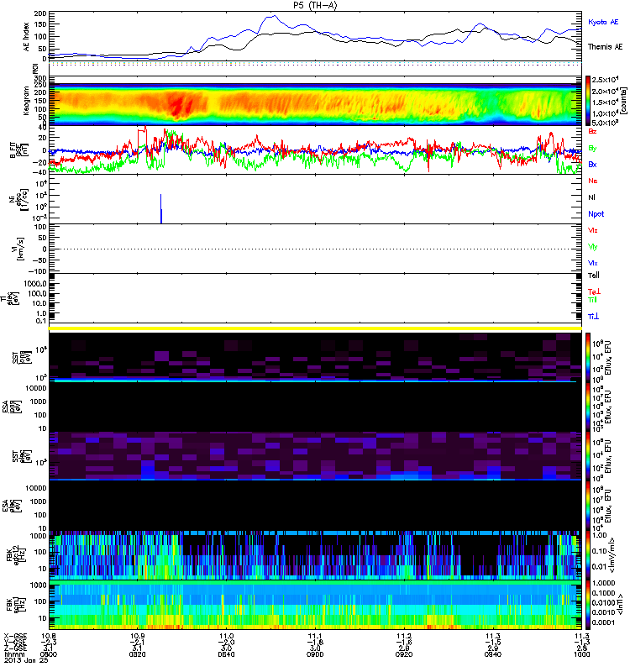Click the "Keogram" y-axis label

[27, 101]
